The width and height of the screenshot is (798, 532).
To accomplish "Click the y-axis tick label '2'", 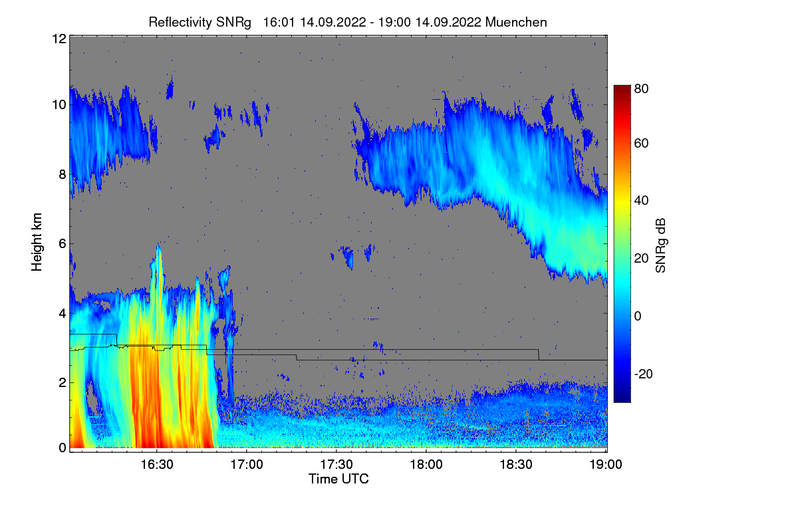I will coord(61,382).
